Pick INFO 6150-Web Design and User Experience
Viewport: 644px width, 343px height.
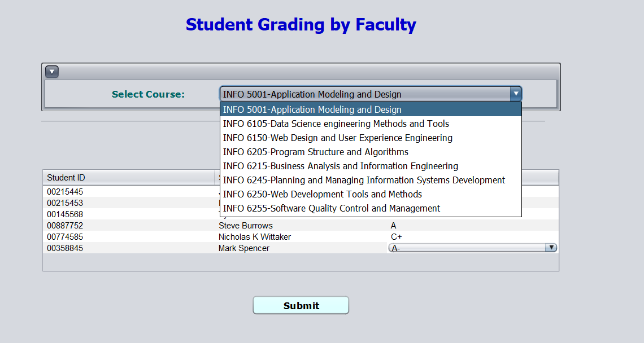tap(371, 138)
